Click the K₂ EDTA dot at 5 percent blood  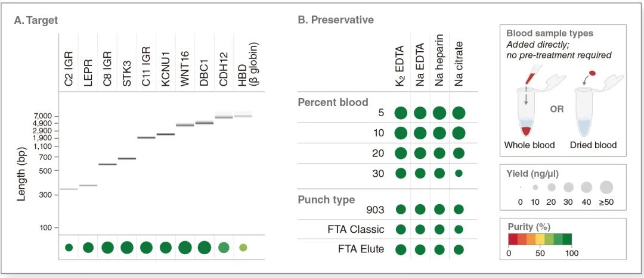tap(401, 113)
